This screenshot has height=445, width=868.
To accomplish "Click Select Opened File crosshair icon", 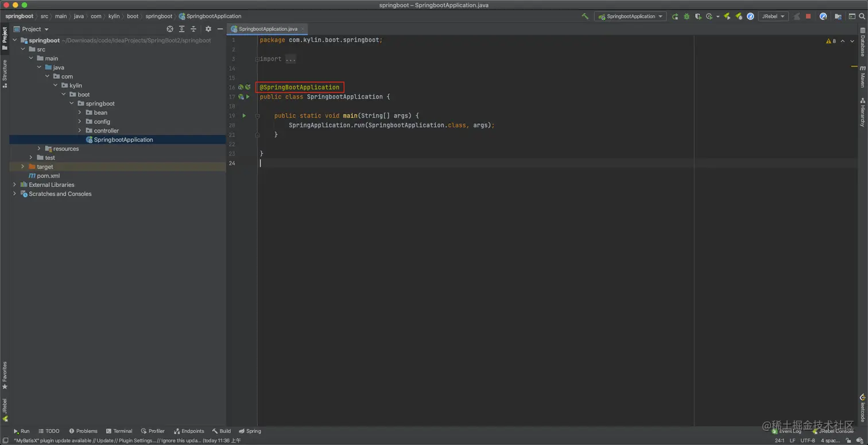I will pyautogui.click(x=170, y=29).
